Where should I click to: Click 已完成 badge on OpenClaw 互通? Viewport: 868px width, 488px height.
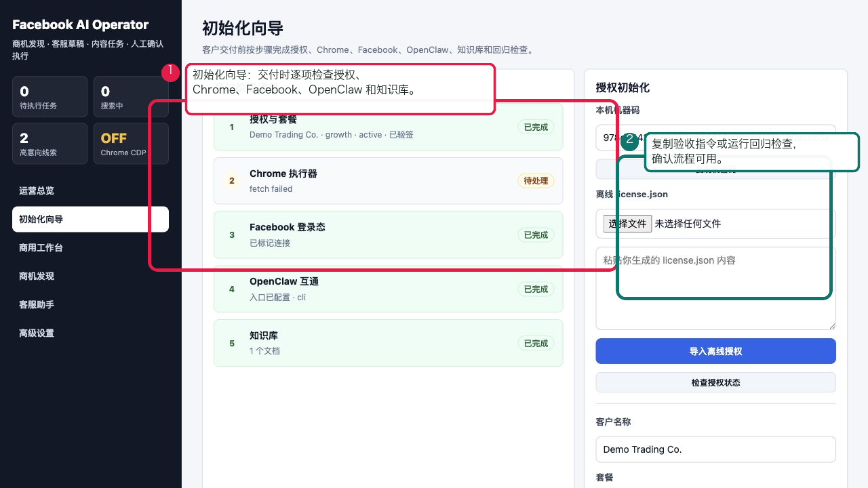click(536, 289)
